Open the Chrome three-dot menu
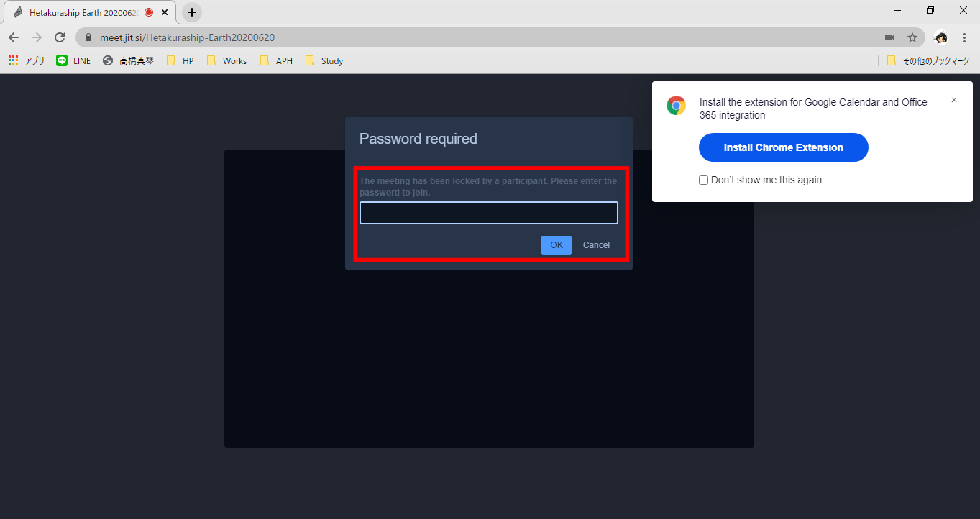Viewport: 980px width, 519px height. point(964,37)
